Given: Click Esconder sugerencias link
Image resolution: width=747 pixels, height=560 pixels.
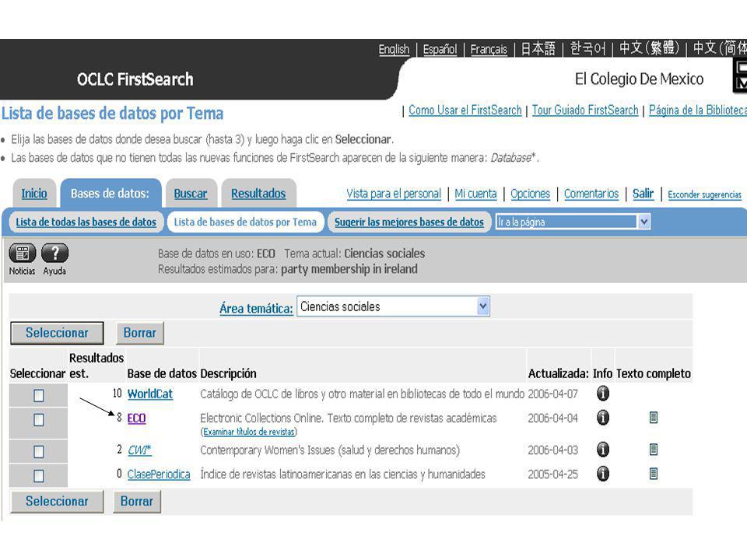Looking at the screenshot, I should pyautogui.click(x=705, y=194).
